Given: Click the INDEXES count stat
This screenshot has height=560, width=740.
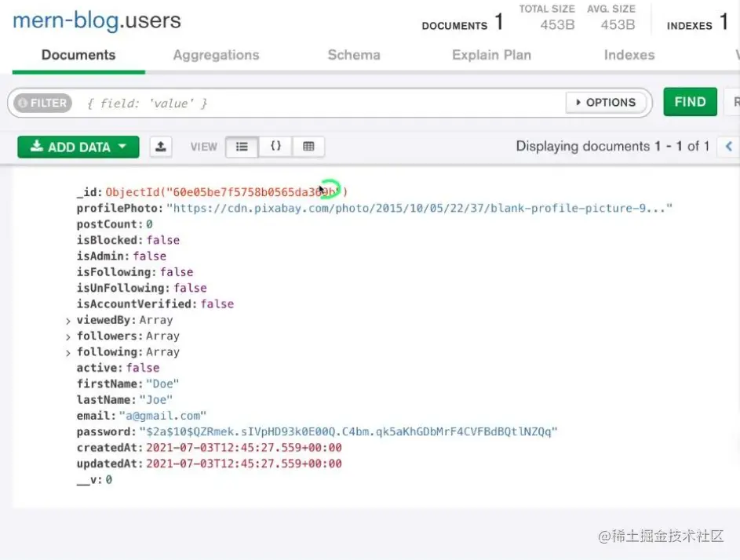Looking at the screenshot, I should tap(698, 22).
